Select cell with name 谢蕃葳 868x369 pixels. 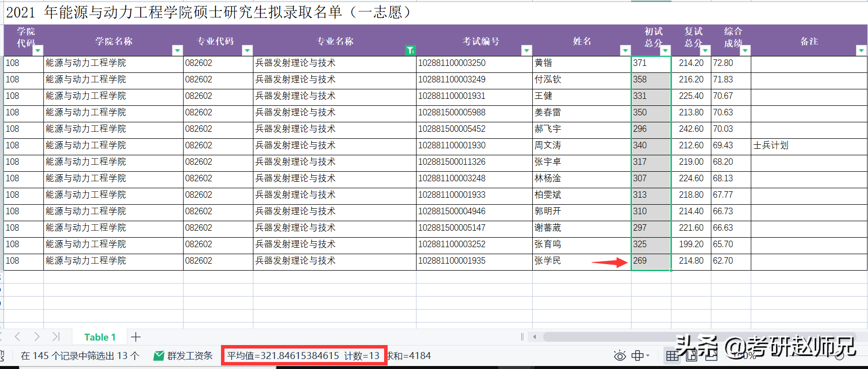tap(582, 228)
